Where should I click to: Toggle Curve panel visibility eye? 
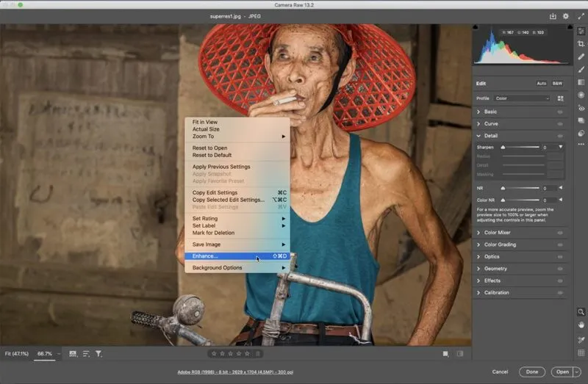(560, 124)
